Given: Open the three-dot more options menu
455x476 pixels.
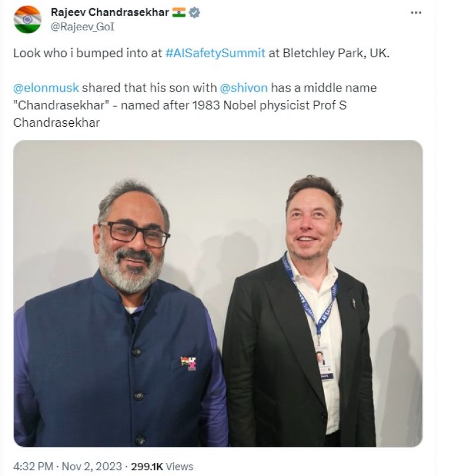Looking at the screenshot, I should [x=416, y=13].
